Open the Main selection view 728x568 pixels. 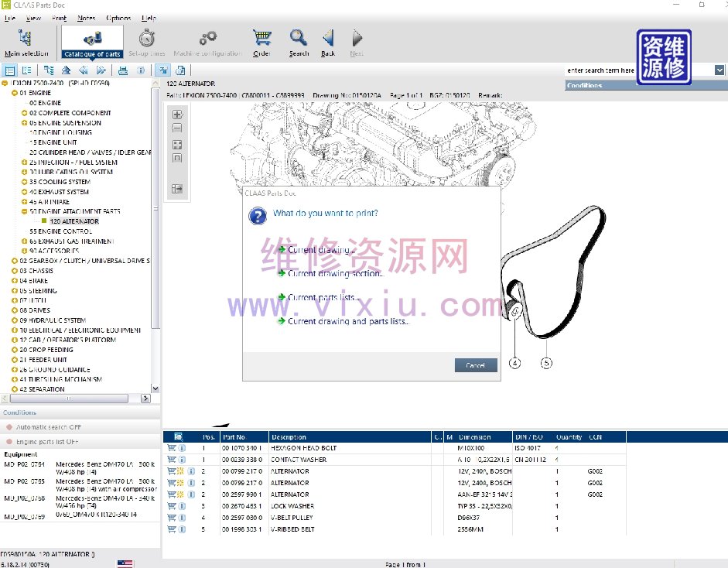click(26, 42)
